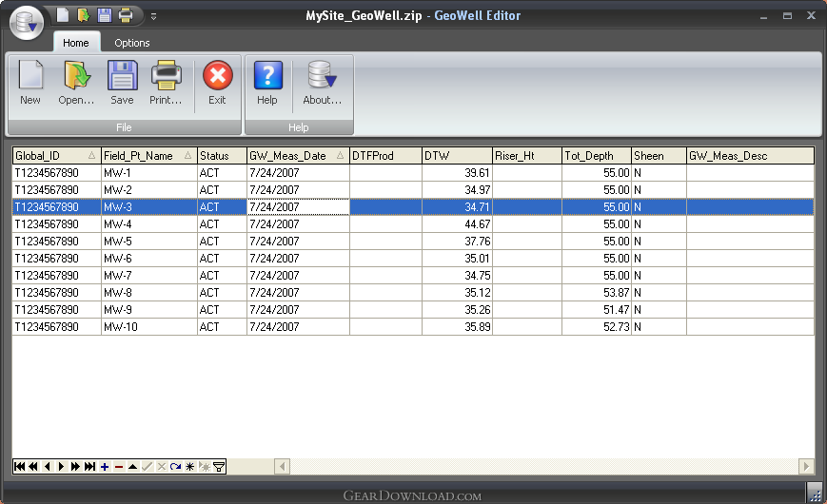Click the Tot_Depth column header

(x=597, y=156)
